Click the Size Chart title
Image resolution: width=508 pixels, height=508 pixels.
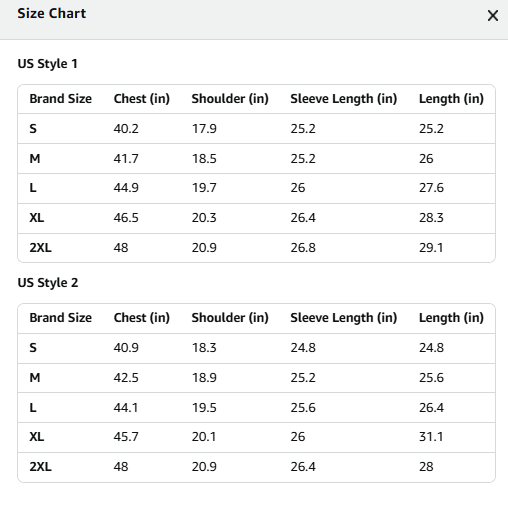click(x=52, y=14)
